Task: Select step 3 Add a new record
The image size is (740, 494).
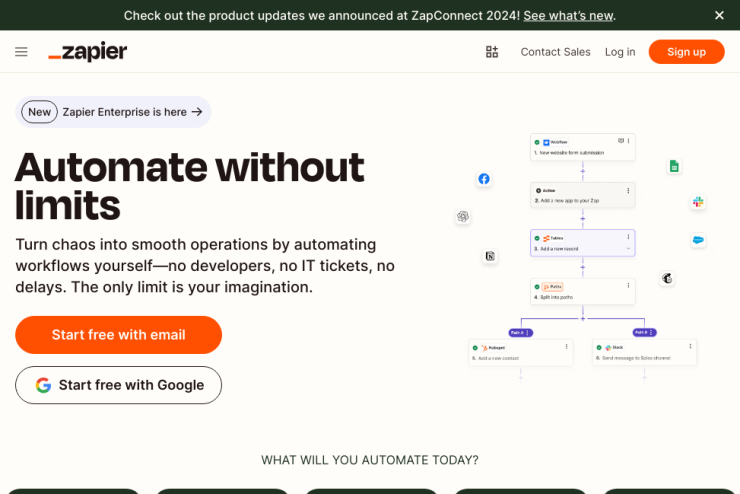Action: coord(582,243)
